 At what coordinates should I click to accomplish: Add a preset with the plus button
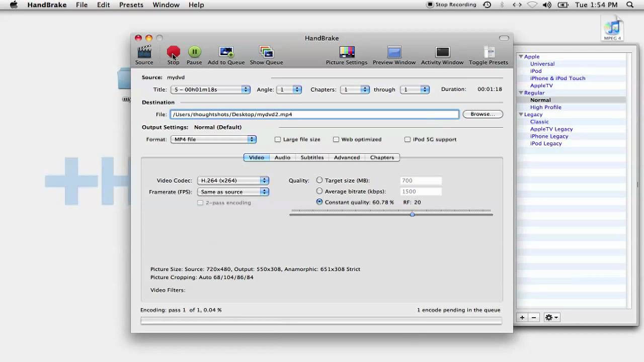pyautogui.click(x=522, y=317)
